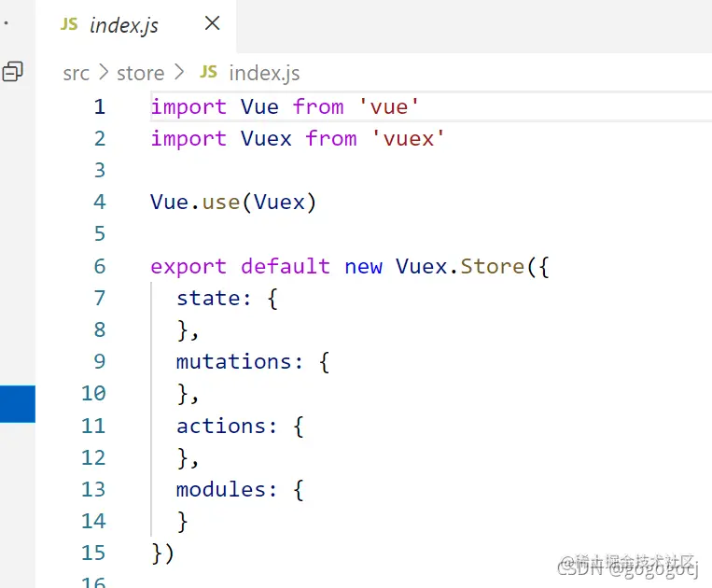The height and width of the screenshot is (588, 712).
Task: Click the new keyword on line 6
Action: tap(363, 267)
